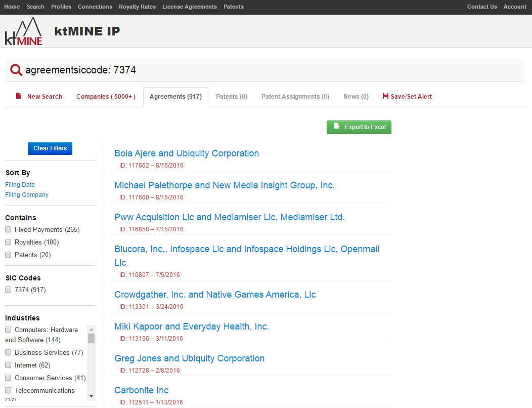This screenshot has height=408, width=532.
Task: Sort results by Filing Date
Action: [20, 184]
